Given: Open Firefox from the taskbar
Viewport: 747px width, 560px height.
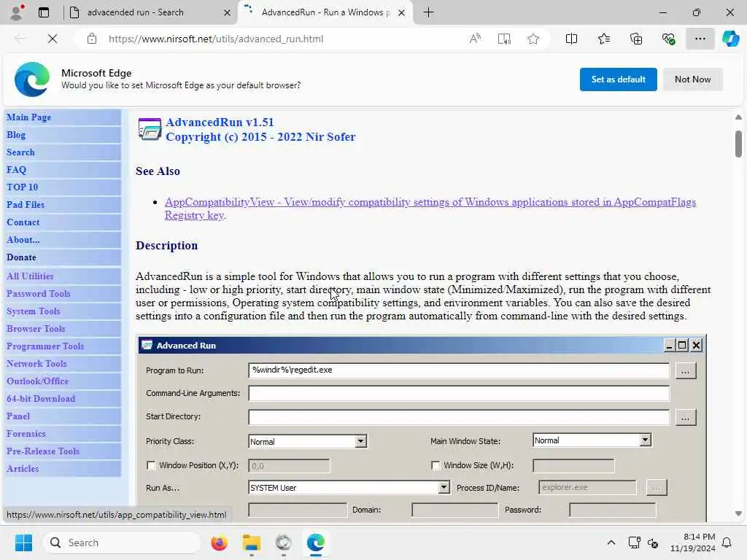Looking at the screenshot, I should click(x=219, y=542).
